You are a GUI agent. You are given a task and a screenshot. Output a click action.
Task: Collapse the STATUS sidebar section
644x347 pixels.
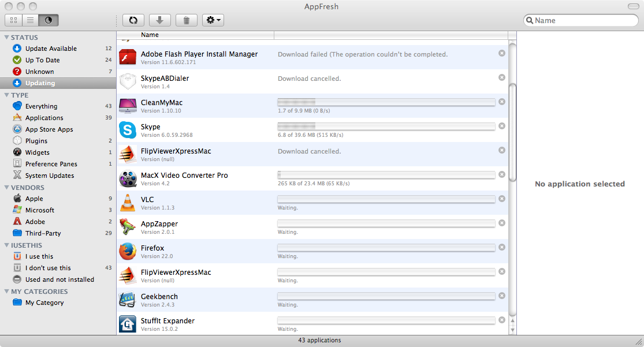click(x=7, y=38)
